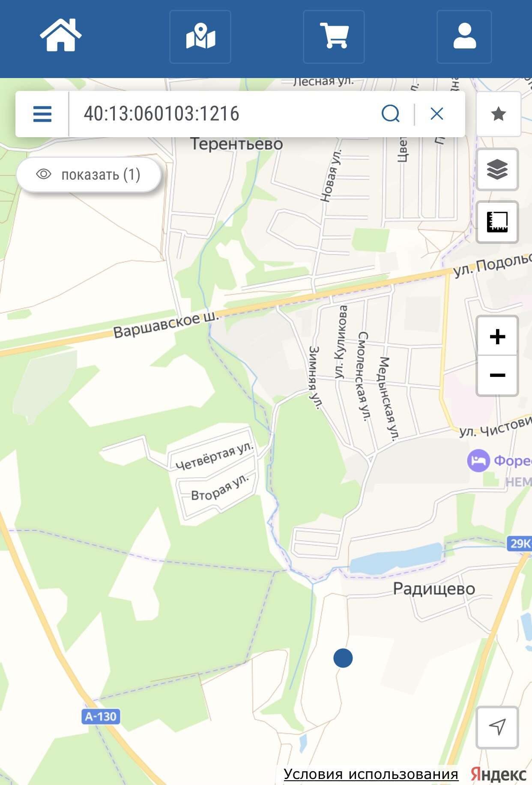Select the blue parcel marker dot
This screenshot has width=532, height=785.
(x=343, y=658)
